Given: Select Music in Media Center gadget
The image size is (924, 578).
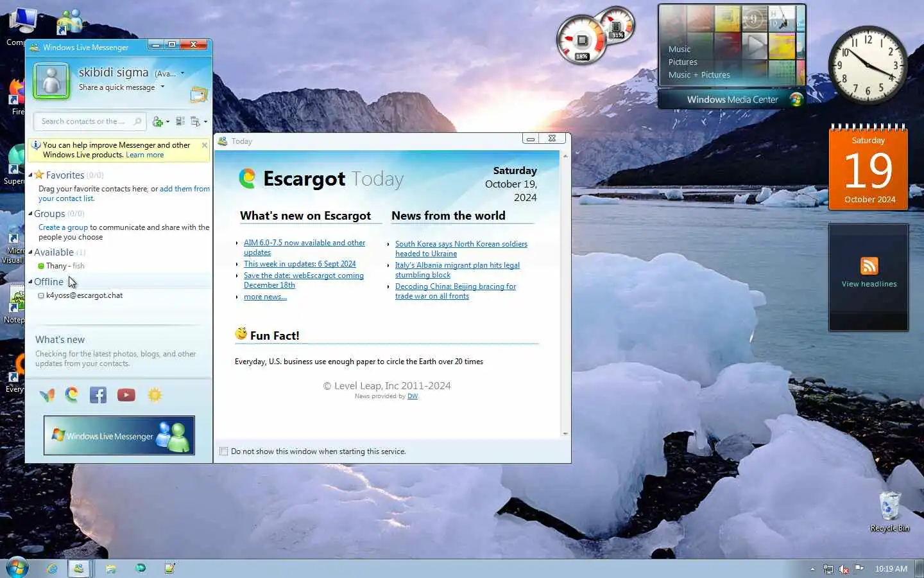Looking at the screenshot, I should 679,49.
